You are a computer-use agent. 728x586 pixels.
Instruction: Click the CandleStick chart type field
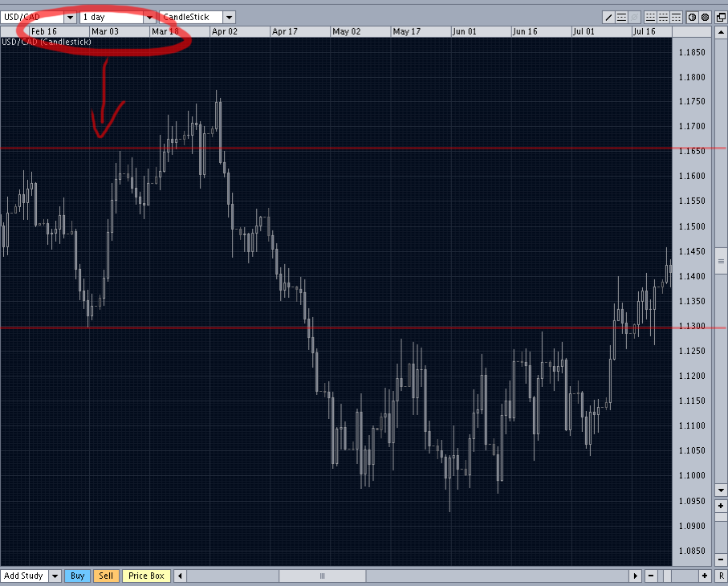(191, 18)
